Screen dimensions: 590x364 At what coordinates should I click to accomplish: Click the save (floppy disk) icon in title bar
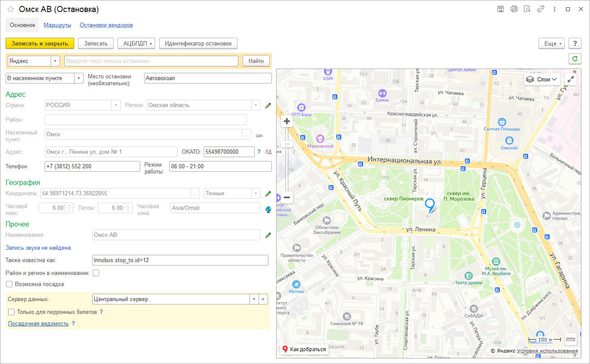[500, 9]
